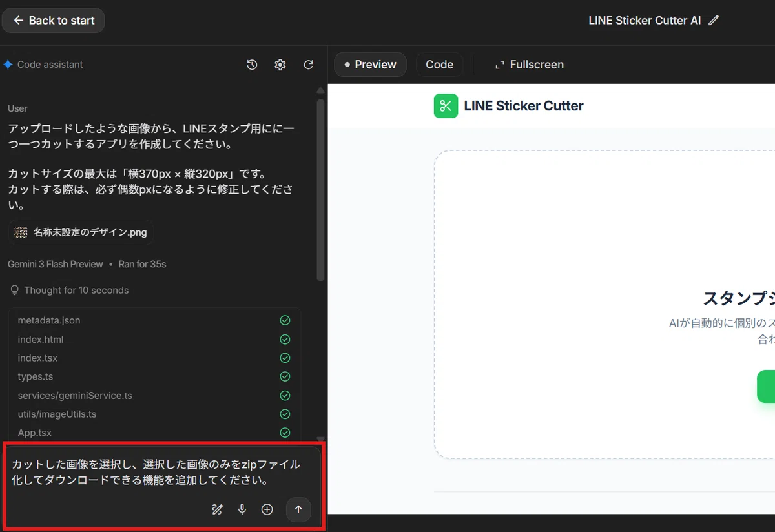Click green check next to metadata.json
The width and height of the screenshot is (775, 532).
[285, 320]
